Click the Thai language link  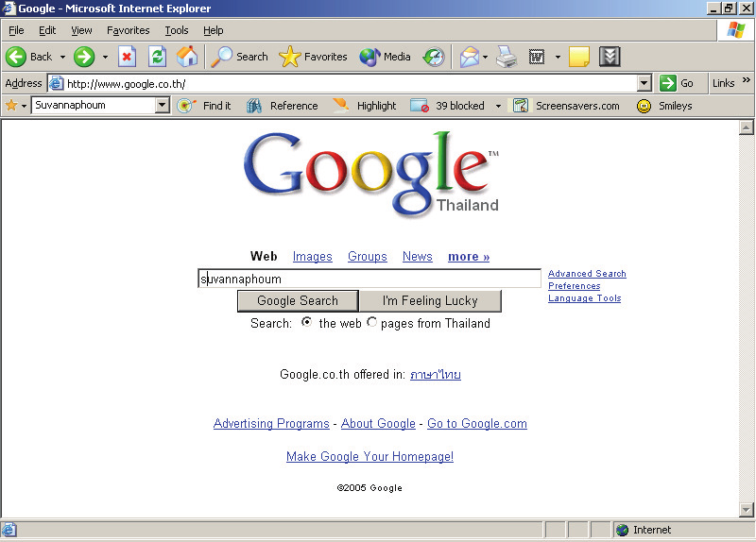(436, 374)
